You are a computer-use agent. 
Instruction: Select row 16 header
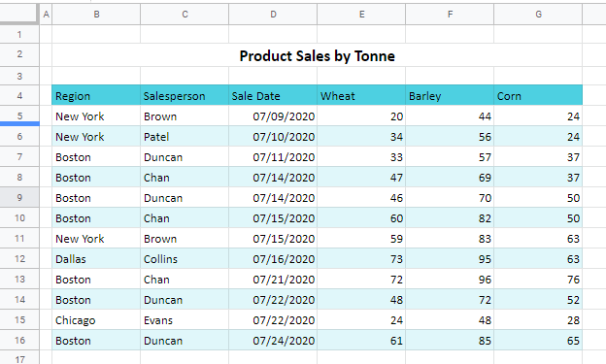19,340
